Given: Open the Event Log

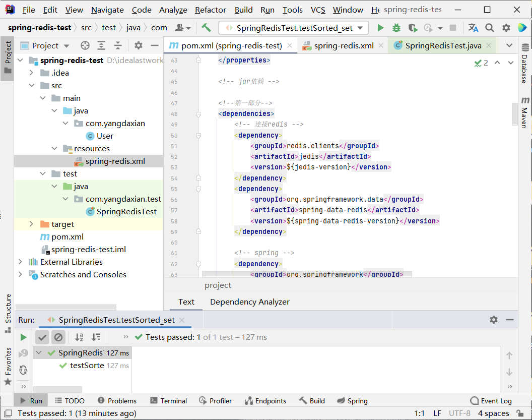Looking at the screenshot, I should click(x=491, y=401).
